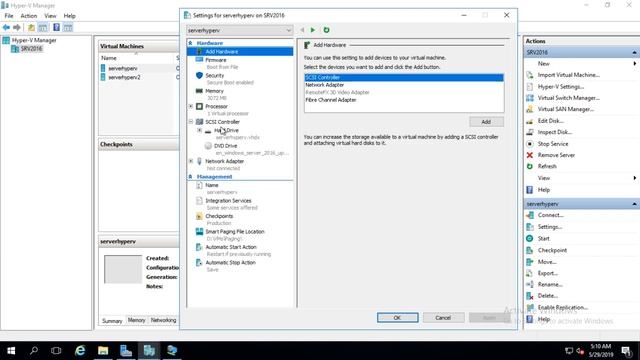Click the taskbar clock showing 5:10 AM
This screenshot has width=640, height=360.
pyautogui.click(x=601, y=351)
